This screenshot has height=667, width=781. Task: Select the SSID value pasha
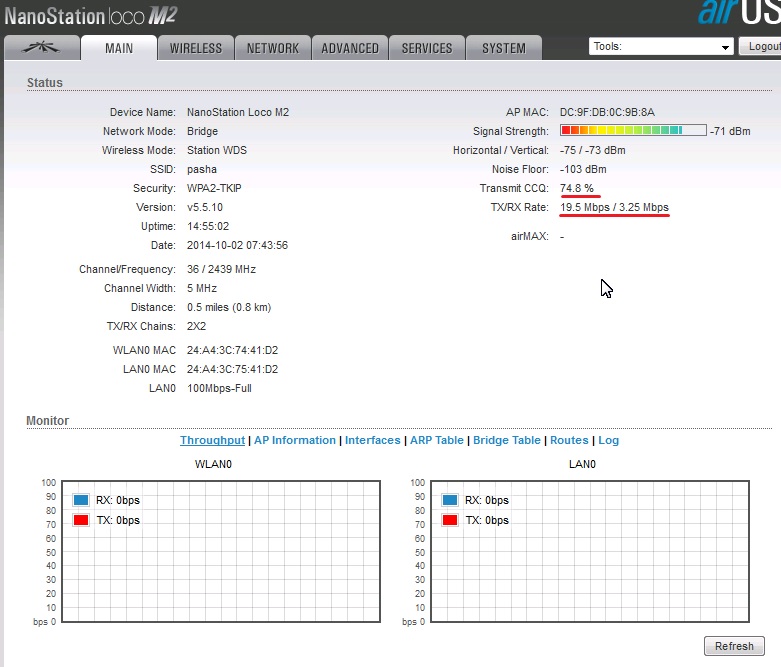tap(202, 169)
